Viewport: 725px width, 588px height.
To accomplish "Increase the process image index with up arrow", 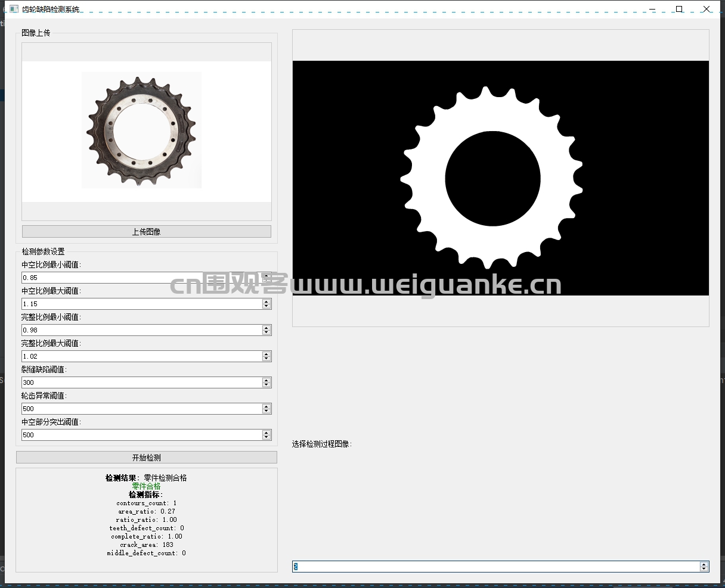I will tap(704, 564).
